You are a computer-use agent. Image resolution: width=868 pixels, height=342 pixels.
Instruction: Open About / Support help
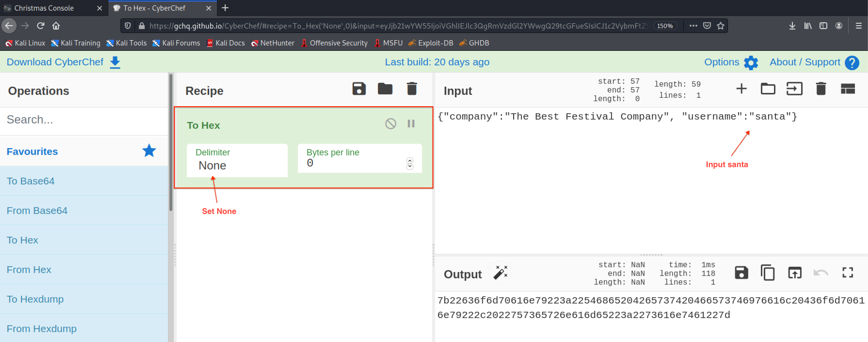coord(814,62)
